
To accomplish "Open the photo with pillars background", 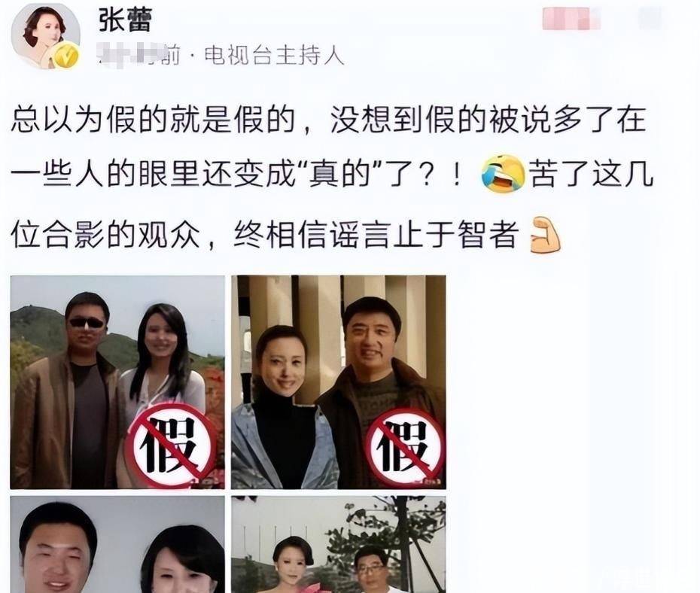I will click(339, 382).
